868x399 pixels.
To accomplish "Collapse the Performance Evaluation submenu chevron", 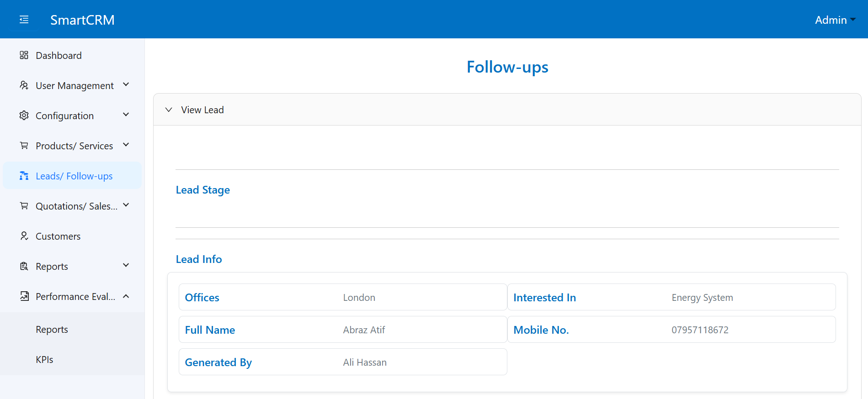I will pos(126,296).
